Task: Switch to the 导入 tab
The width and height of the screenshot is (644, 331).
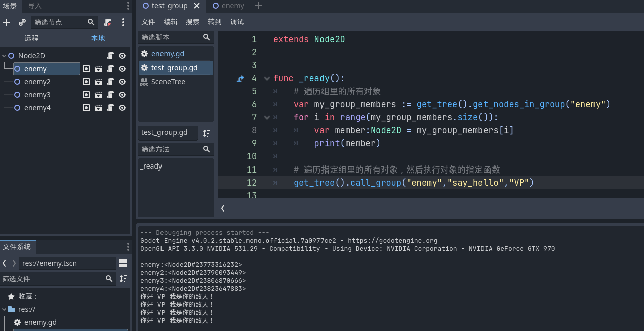Action: tap(35, 6)
